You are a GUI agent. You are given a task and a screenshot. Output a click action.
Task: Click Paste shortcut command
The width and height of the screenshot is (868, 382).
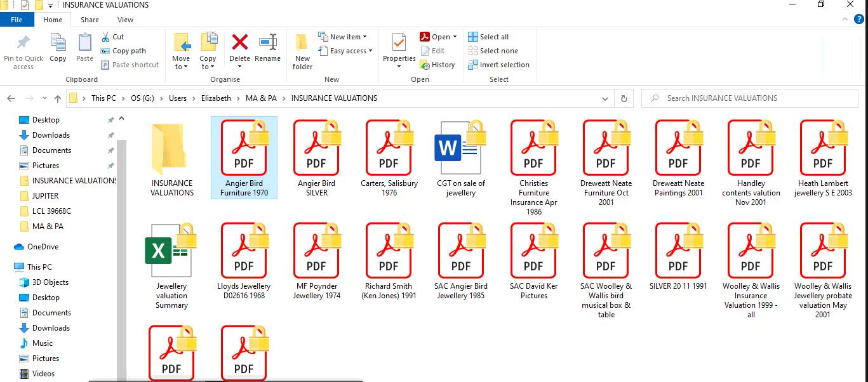[130, 65]
